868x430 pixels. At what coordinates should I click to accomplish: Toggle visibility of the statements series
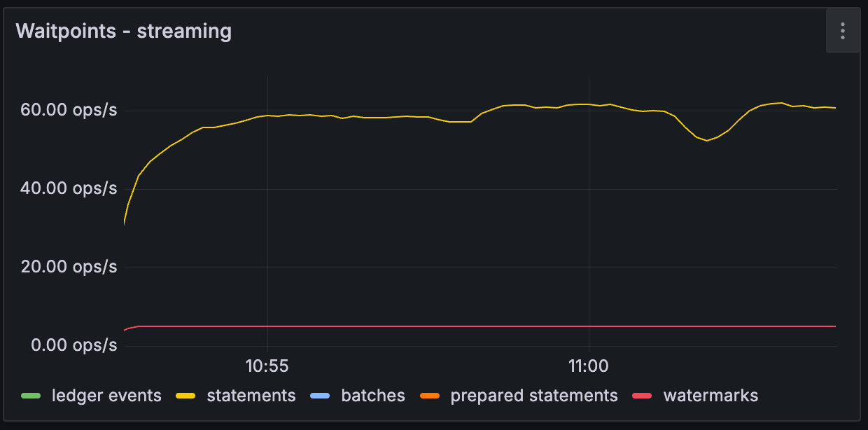[x=251, y=396]
